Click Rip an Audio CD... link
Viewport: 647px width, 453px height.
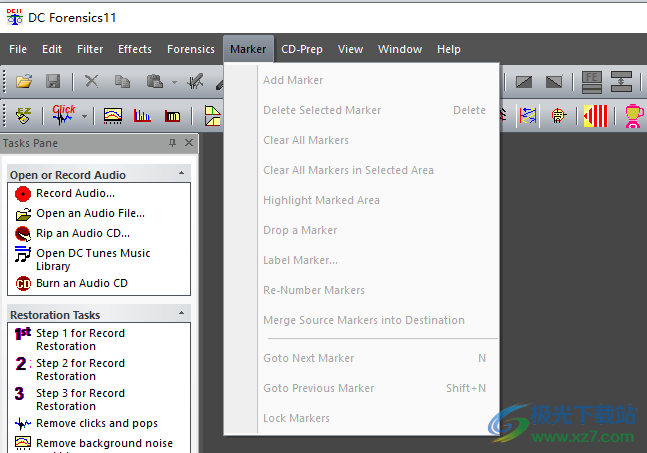tap(82, 233)
